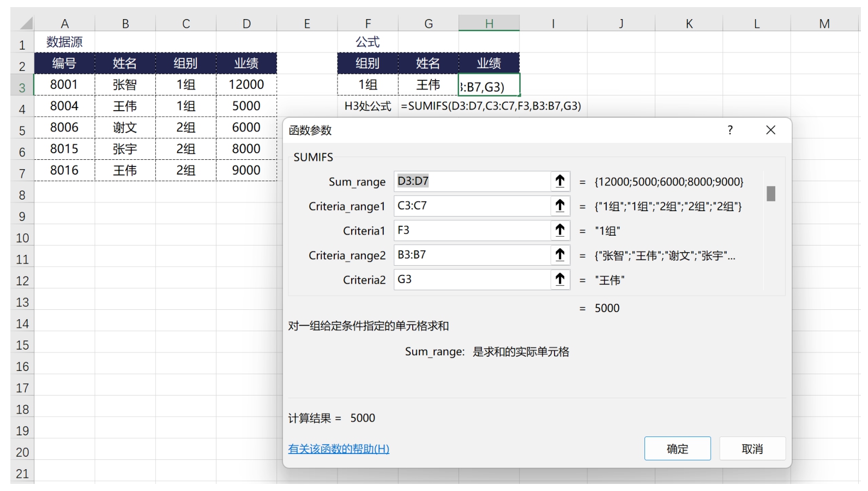868x491 pixels.
Task: Select cell B4 containing 王伟
Action: (125, 106)
